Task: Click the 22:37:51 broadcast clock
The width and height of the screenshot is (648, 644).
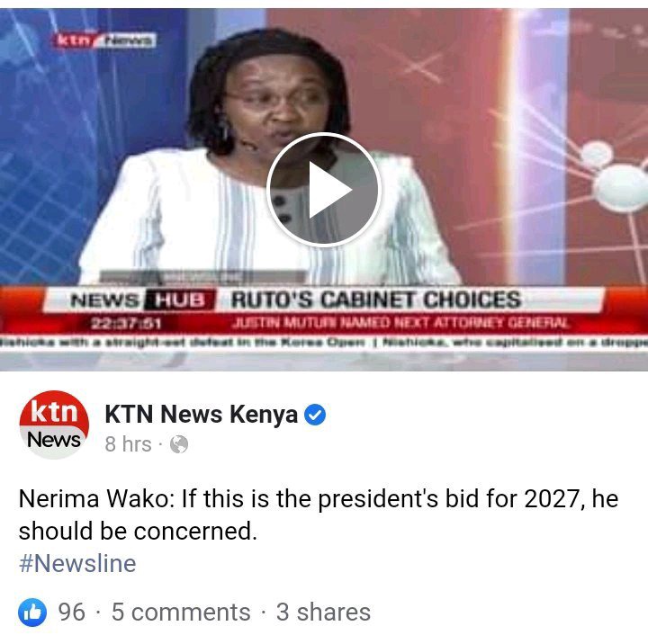Action: [x=126, y=324]
